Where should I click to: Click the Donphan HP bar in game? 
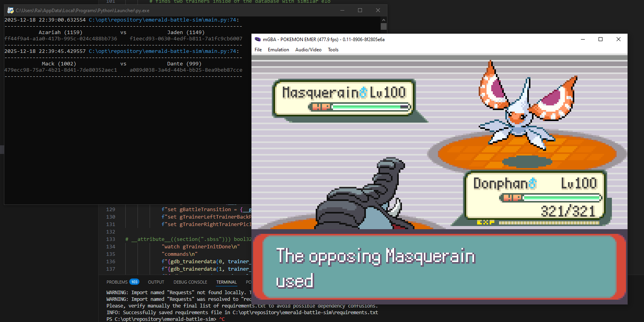[x=551, y=198]
